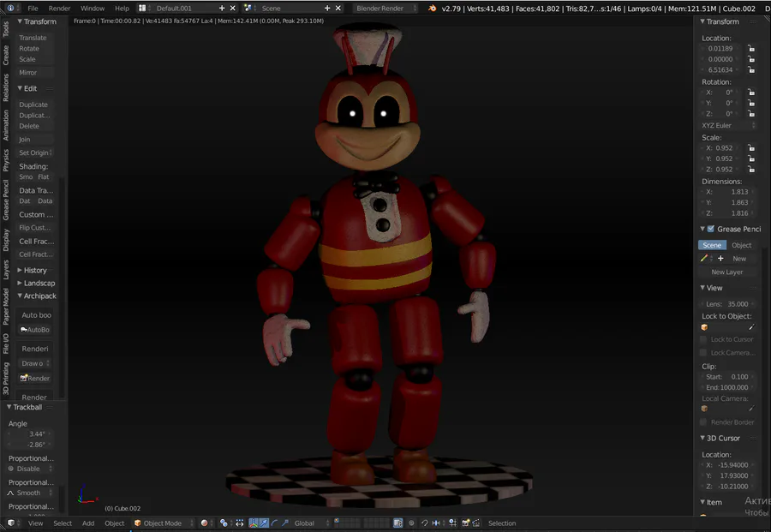
Task: Click the Blender logo icon in header
Action: (x=433, y=8)
